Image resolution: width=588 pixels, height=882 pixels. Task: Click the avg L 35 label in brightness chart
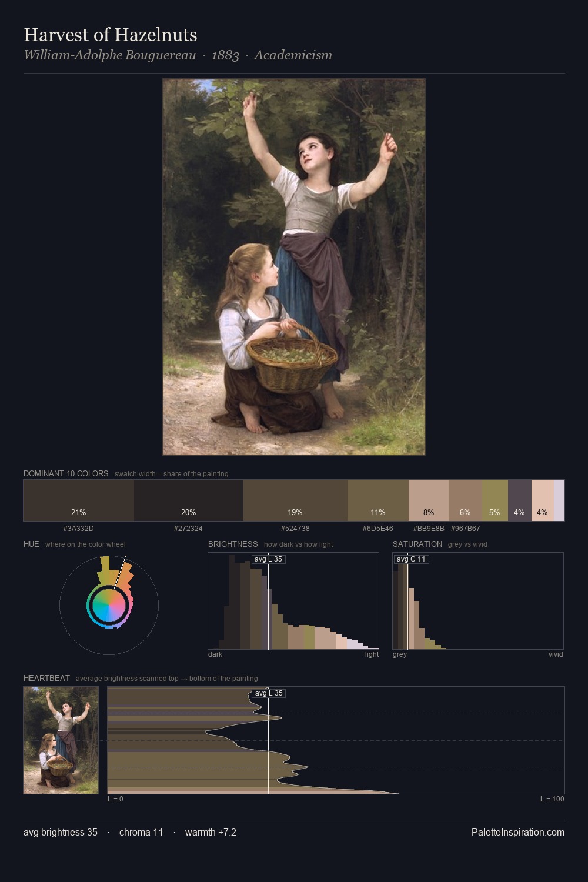point(269,559)
